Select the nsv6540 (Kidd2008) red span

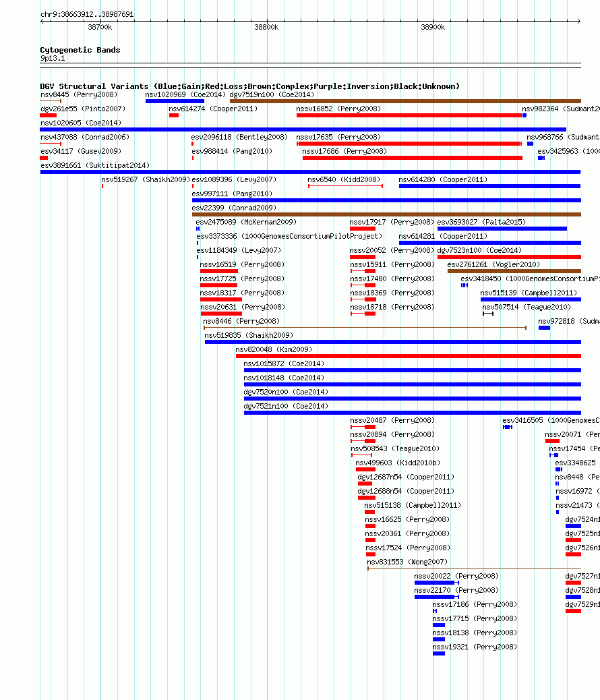coord(346,186)
